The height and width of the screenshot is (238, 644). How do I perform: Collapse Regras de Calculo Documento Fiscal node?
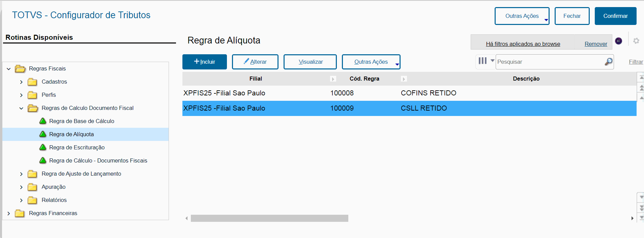click(21, 108)
